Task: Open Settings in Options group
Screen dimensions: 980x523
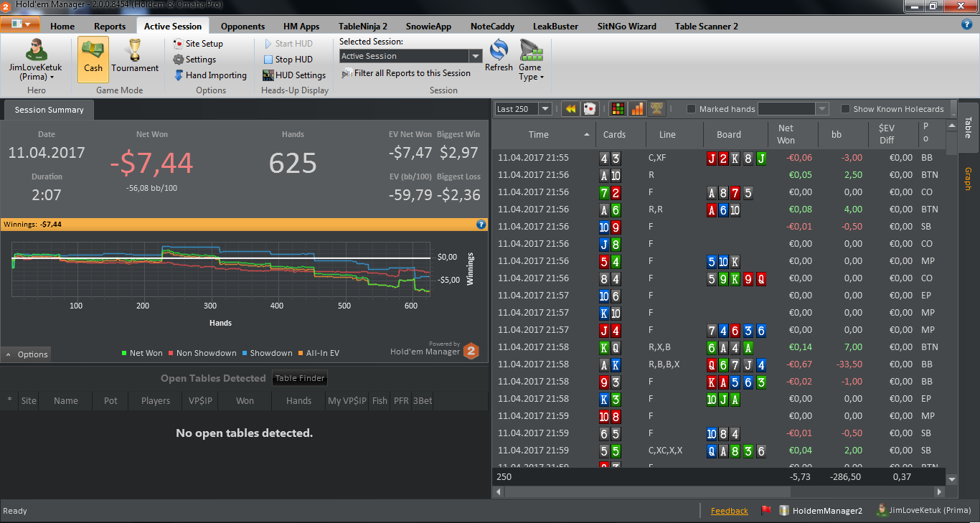Action: [x=194, y=60]
